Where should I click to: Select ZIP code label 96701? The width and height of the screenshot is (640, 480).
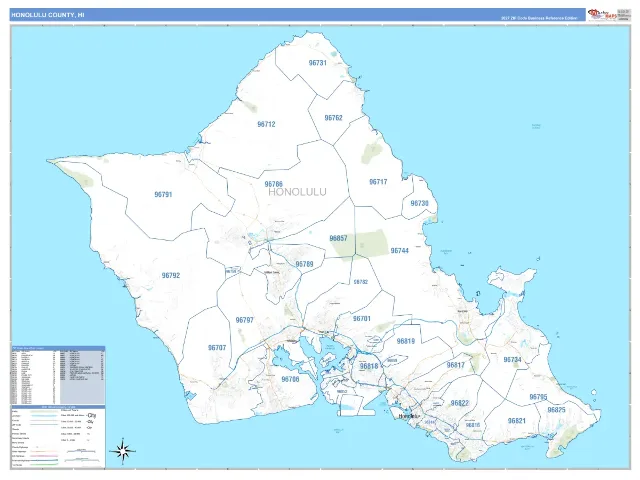(362, 319)
